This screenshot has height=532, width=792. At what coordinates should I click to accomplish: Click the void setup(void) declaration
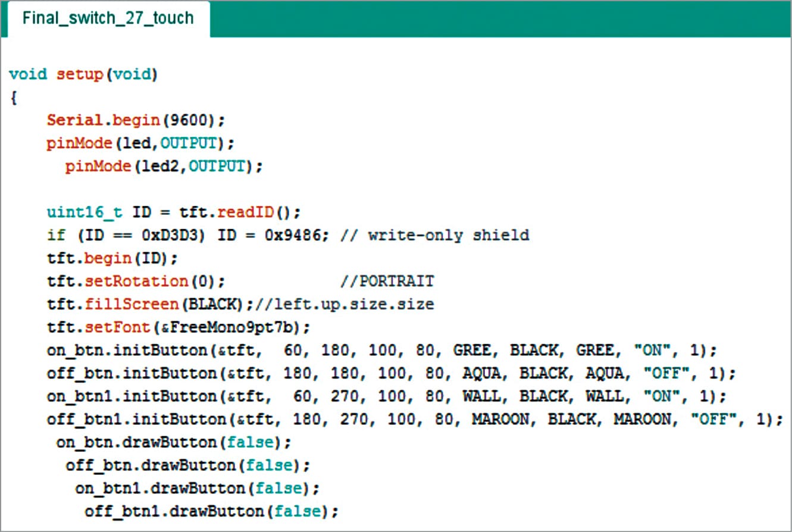83,74
